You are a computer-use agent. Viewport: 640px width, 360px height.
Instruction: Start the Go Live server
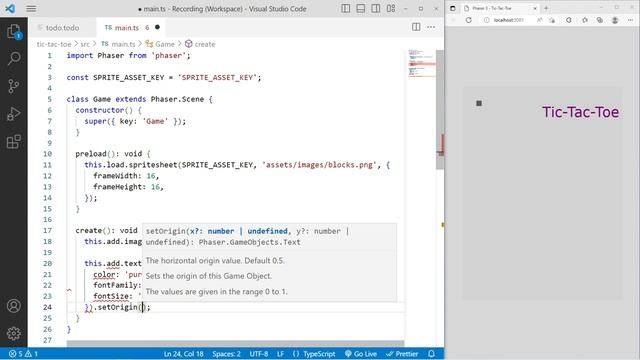tap(361, 354)
